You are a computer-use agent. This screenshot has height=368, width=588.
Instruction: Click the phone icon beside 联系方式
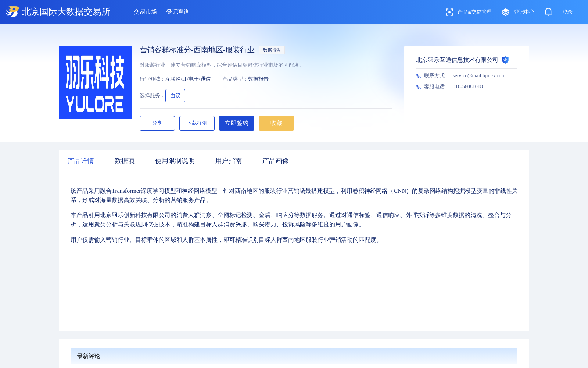[x=419, y=76]
